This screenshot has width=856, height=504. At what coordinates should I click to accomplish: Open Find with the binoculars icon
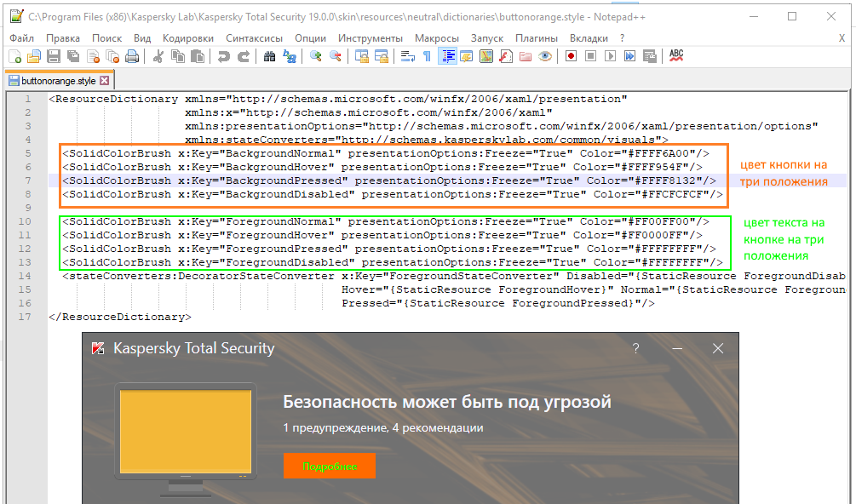pos(269,56)
